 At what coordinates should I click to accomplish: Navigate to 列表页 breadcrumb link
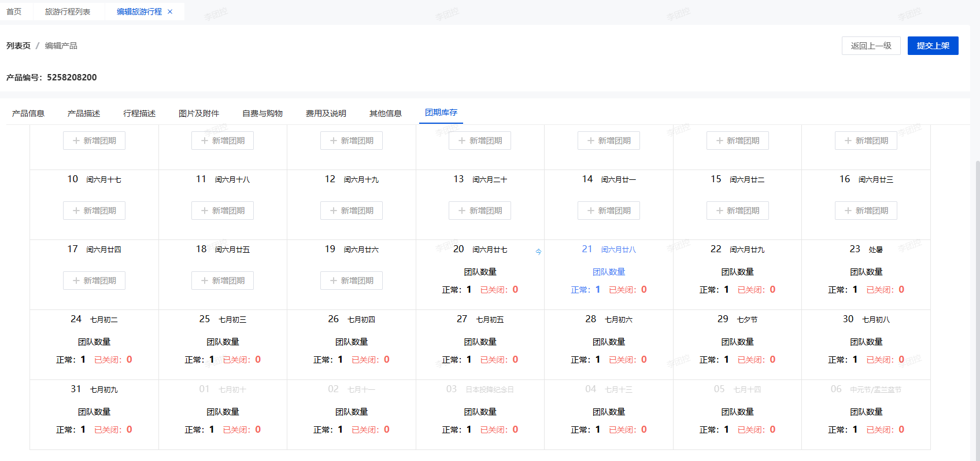[19, 46]
